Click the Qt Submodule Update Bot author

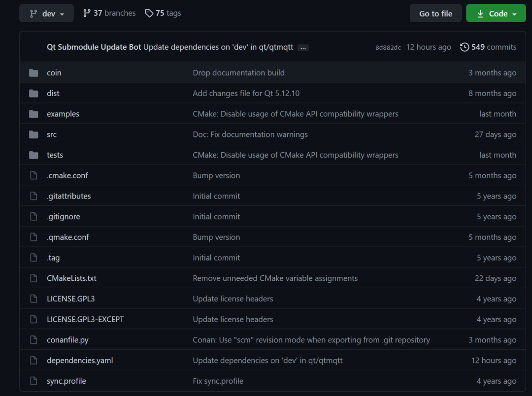coord(94,47)
